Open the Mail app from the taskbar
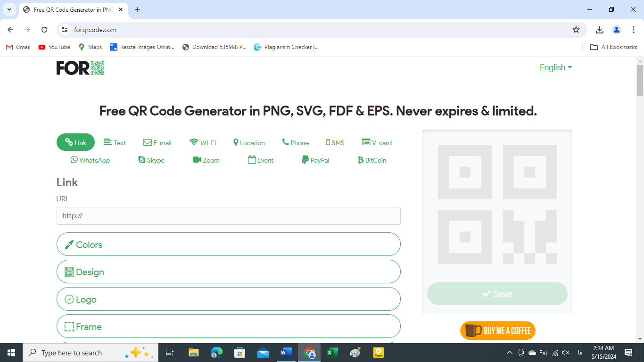The height and width of the screenshot is (362, 644). (263, 353)
